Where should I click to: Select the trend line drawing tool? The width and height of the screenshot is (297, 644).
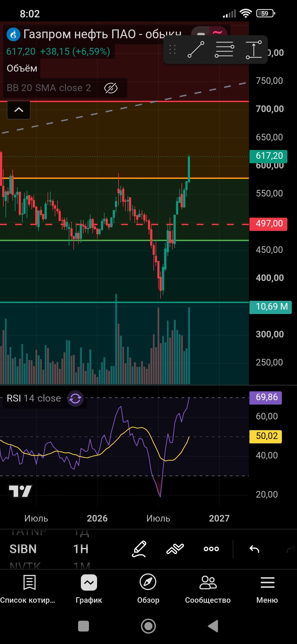(196, 50)
